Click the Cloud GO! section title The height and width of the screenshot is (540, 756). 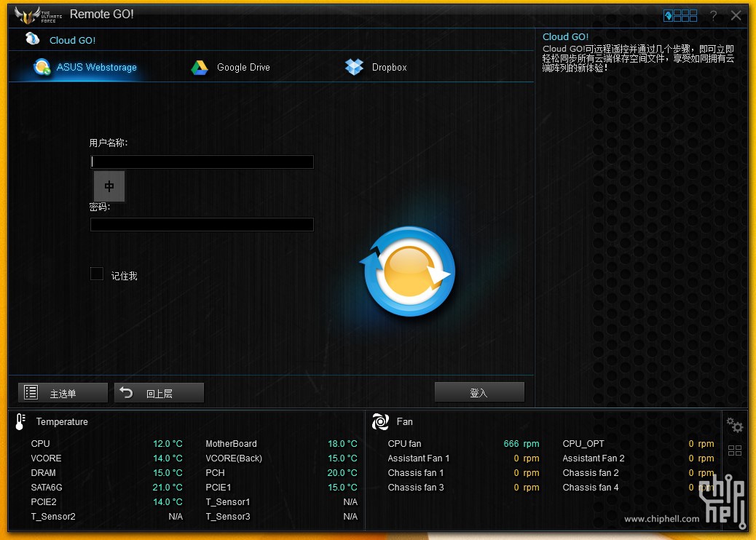point(72,41)
